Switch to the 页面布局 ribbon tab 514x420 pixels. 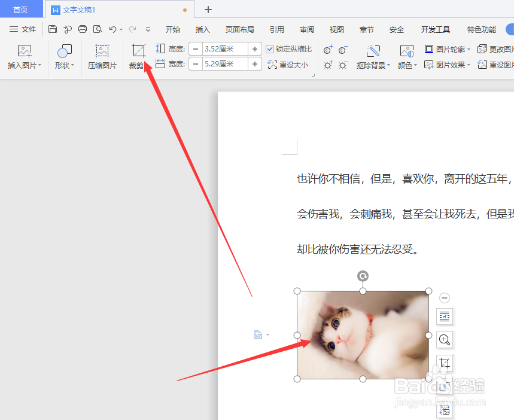pyautogui.click(x=239, y=29)
